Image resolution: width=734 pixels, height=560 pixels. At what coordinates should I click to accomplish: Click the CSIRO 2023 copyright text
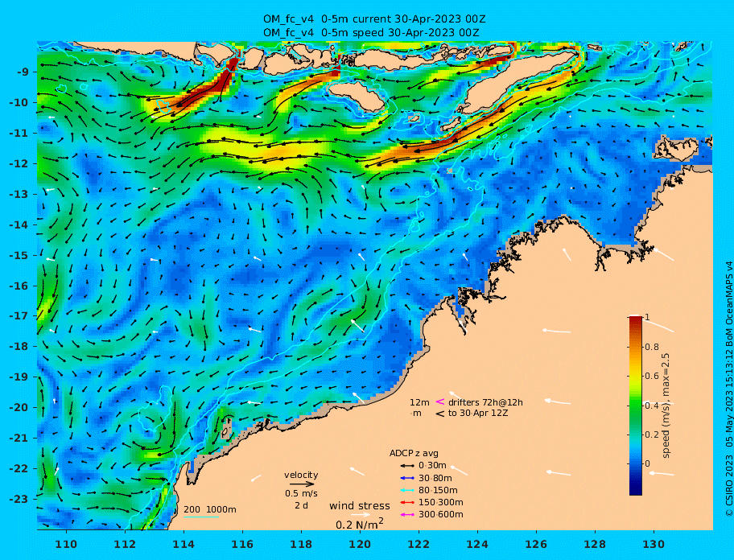click(728, 389)
